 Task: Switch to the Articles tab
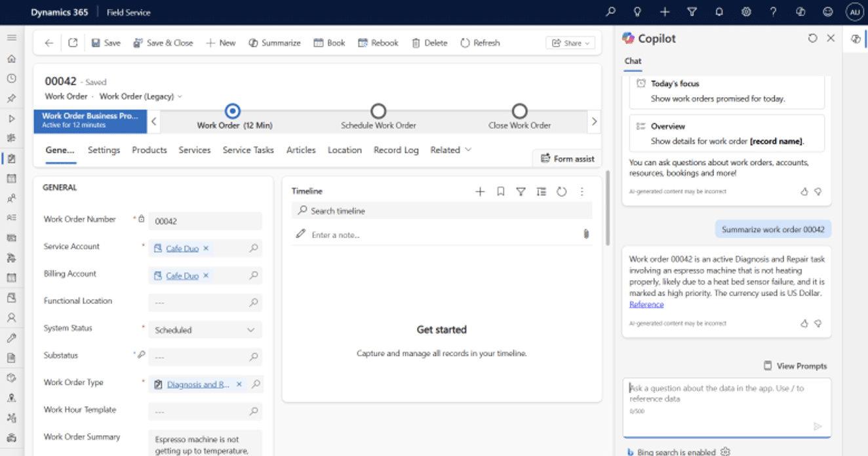pyautogui.click(x=301, y=150)
